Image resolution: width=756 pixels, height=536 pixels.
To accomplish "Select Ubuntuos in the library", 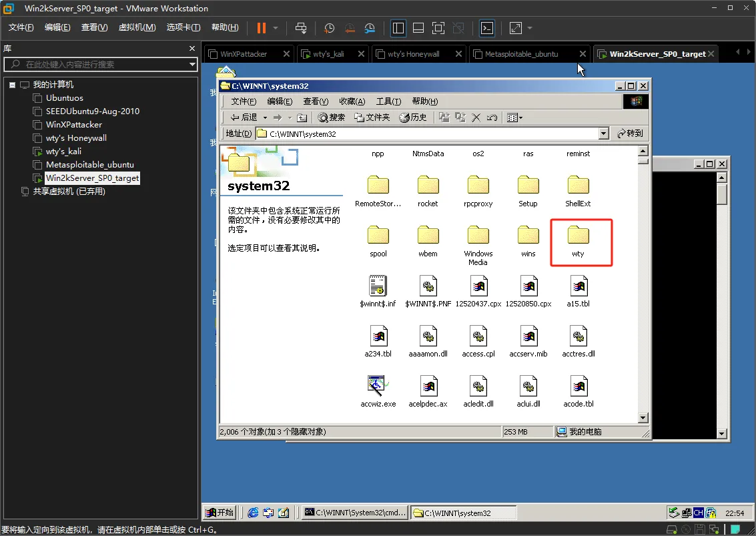I will [64, 98].
